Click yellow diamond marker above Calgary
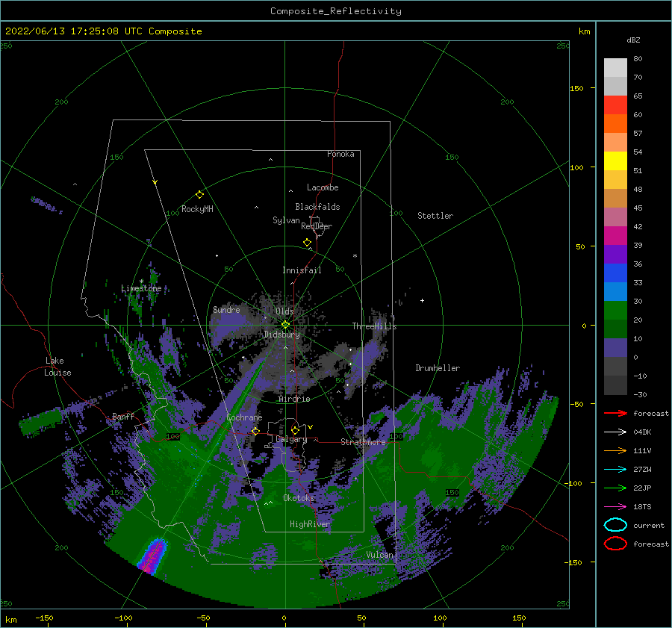672x628 pixels. pyautogui.click(x=295, y=430)
